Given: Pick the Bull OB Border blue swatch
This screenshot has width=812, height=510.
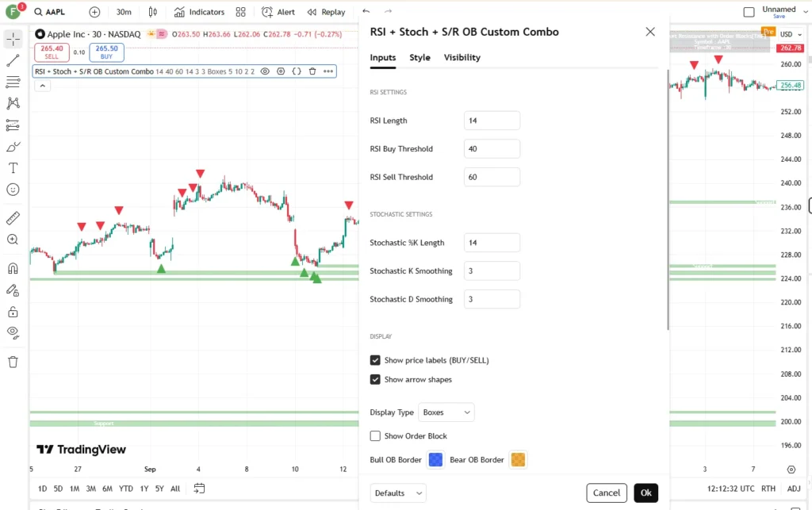Looking at the screenshot, I should coord(436,460).
